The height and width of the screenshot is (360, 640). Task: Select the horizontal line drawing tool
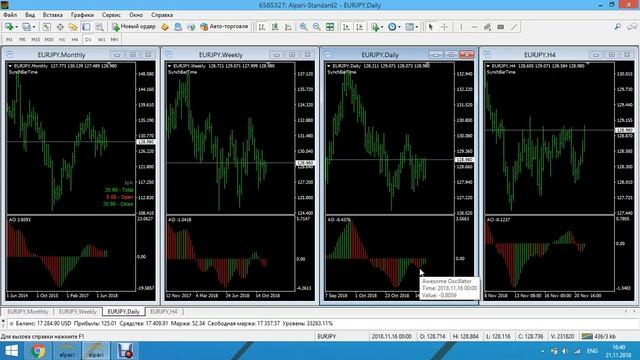[x=474, y=27]
